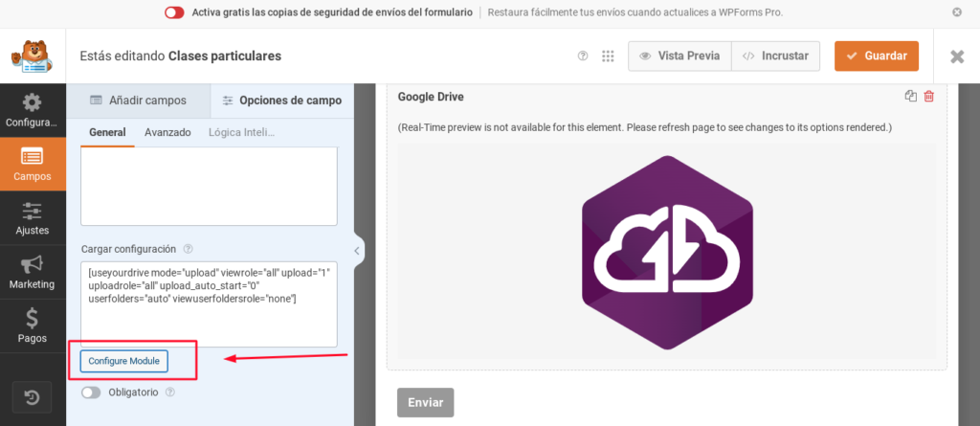Open the Ajustes sidebar section
Viewport: 980px width, 426px height.
(33, 217)
